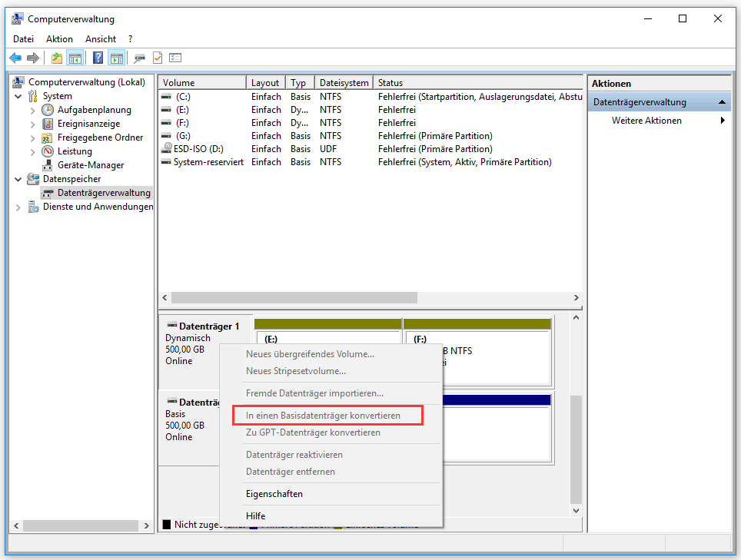
Task: Click the Up one level folder icon
Action: [57, 58]
